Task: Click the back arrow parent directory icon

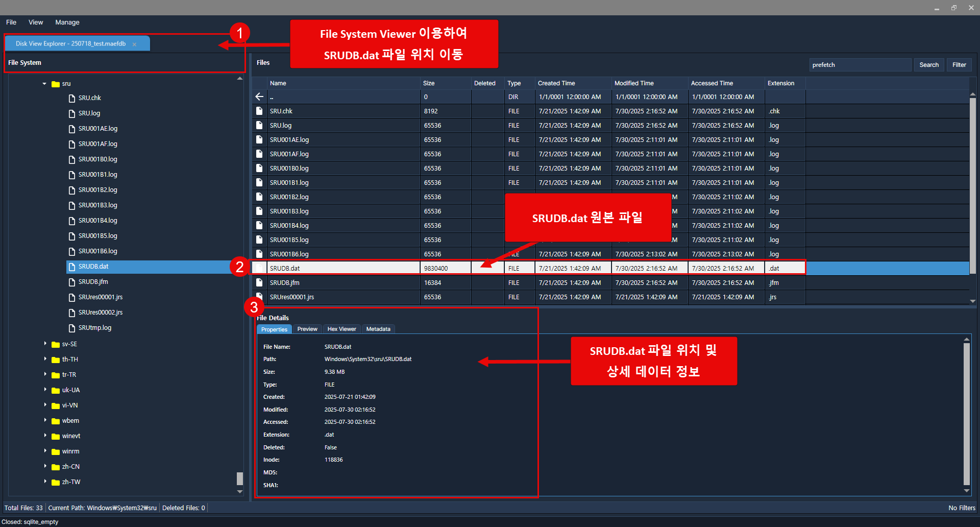Action: tap(259, 97)
